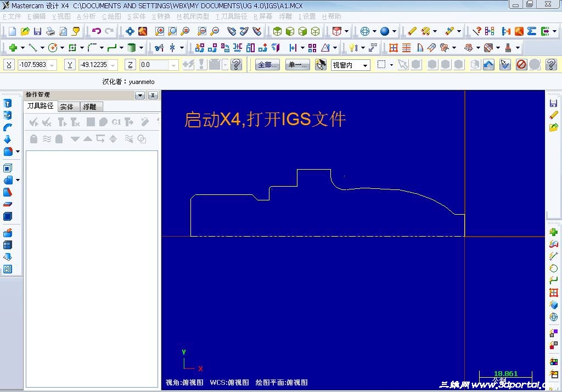Screen dimensions: 562x392
Task: Expand dropdown next to the shaded sphere icon
Action: 394,31
